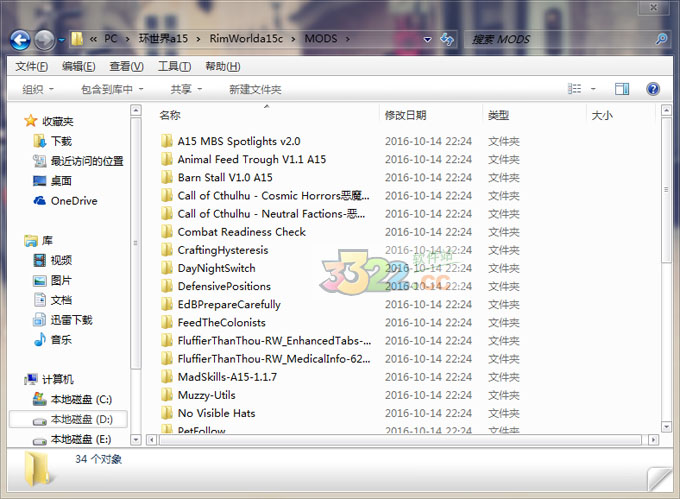The image size is (680, 499).
Task: Click folder icon of FeedTheColonists
Action: pyautogui.click(x=167, y=323)
